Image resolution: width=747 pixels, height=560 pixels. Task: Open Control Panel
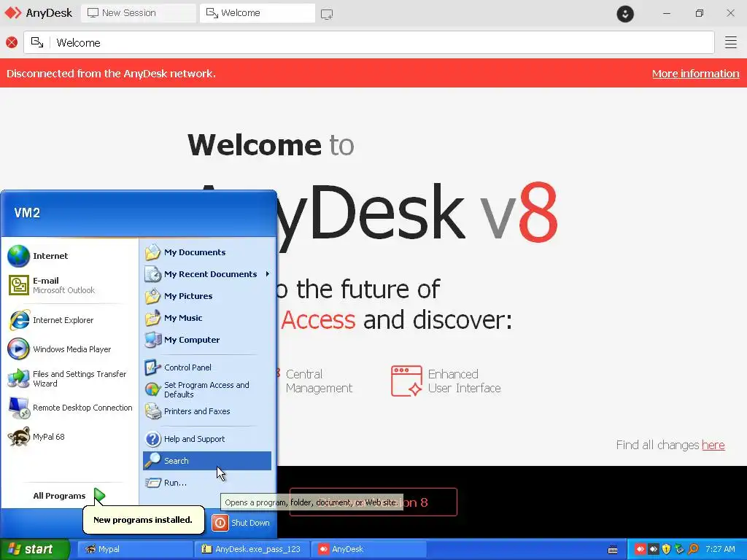pos(207,367)
